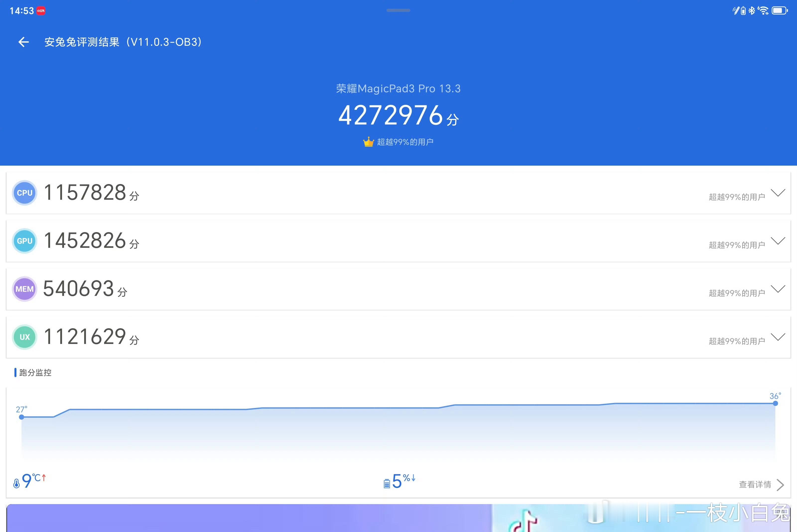The image size is (797, 532).
Task: Tap the thermometer temperature rise icon
Action: (x=16, y=483)
